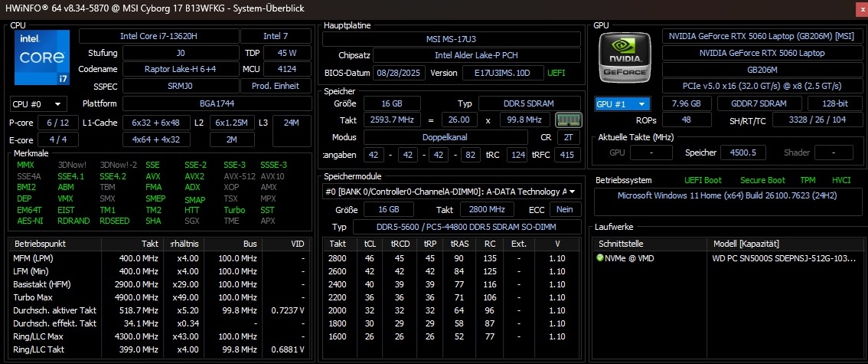Select the 2800 timing row in memory table
The height and width of the screenshot is (364, 868).
click(452, 258)
